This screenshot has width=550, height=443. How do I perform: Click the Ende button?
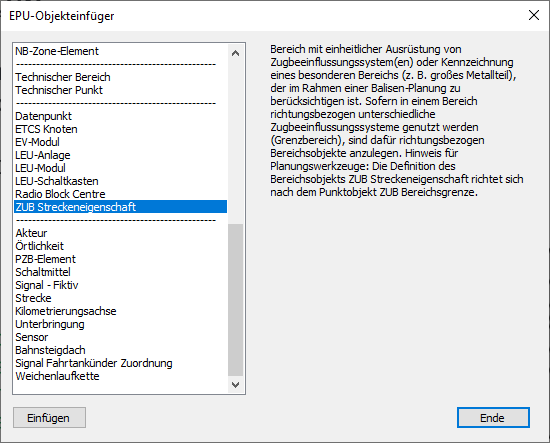click(x=493, y=417)
